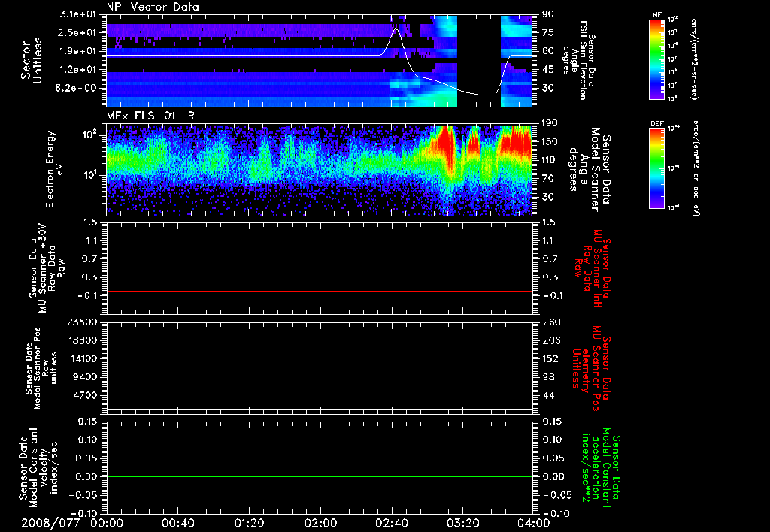Click the '75' sun elevation tick value

point(548,32)
